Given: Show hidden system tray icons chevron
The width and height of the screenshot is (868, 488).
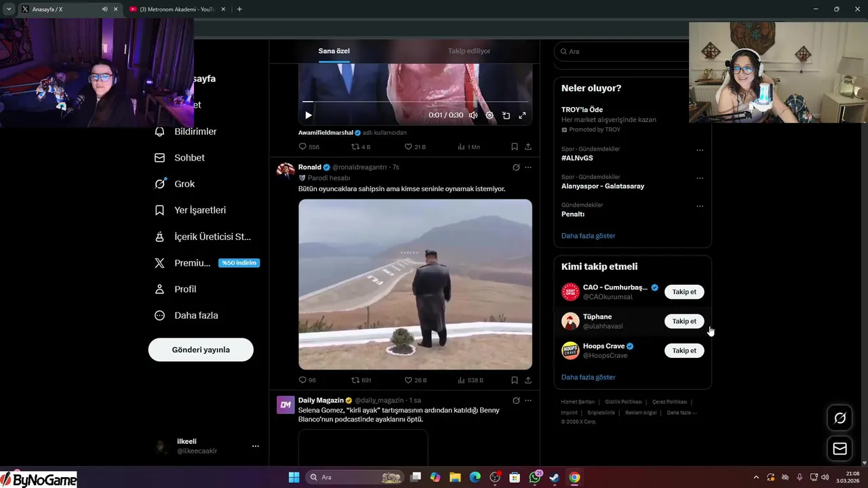Looking at the screenshot, I should click(755, 477).
